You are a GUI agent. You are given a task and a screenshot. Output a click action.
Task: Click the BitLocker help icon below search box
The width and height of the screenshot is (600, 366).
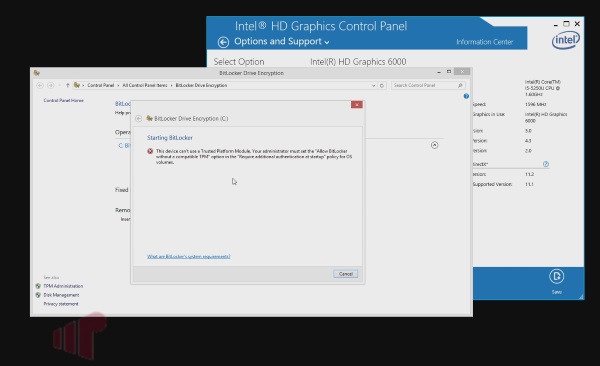[466, 96]
